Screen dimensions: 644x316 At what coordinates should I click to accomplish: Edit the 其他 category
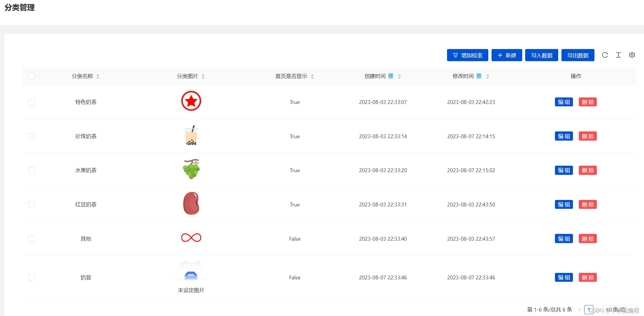564,239
